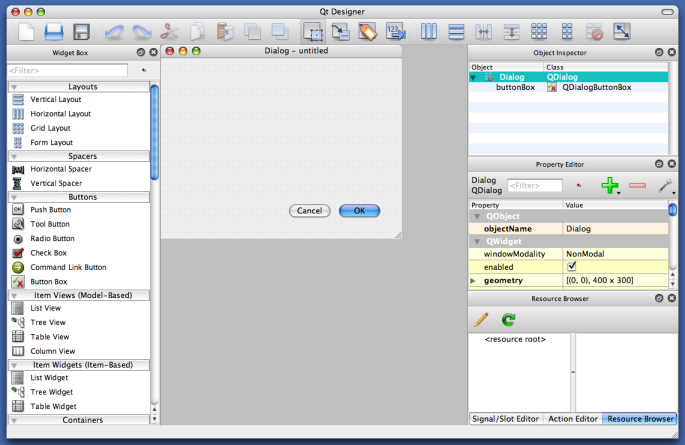Click the Undo arrow in the toolbar

point(114,32)
